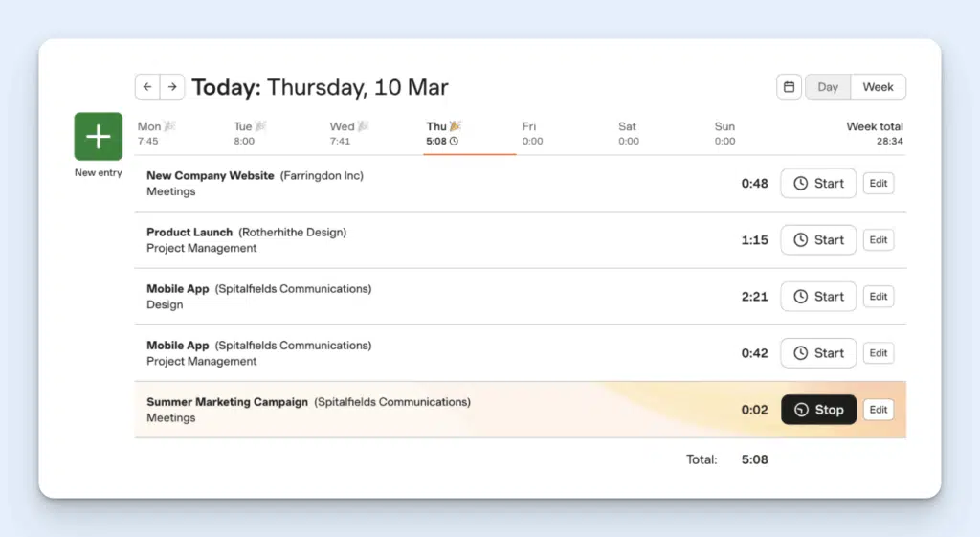Edit the Summer Marketing Campaign entry
The width and height of the screenshot is (980, 537).
(879, 410)
